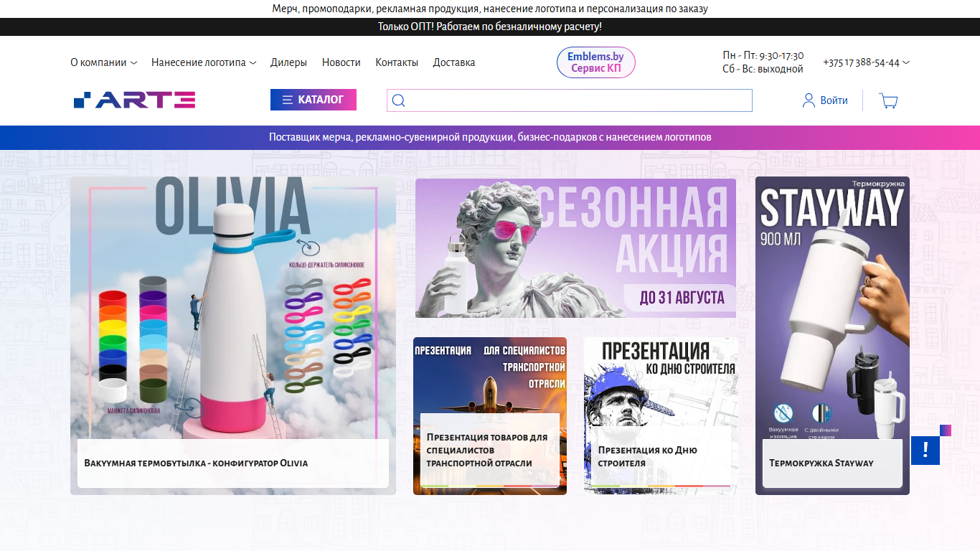Image resolution: width=980 pixels, height=551 pixels.
Task: Click the Войти login link
Action: tap(834, 100)
